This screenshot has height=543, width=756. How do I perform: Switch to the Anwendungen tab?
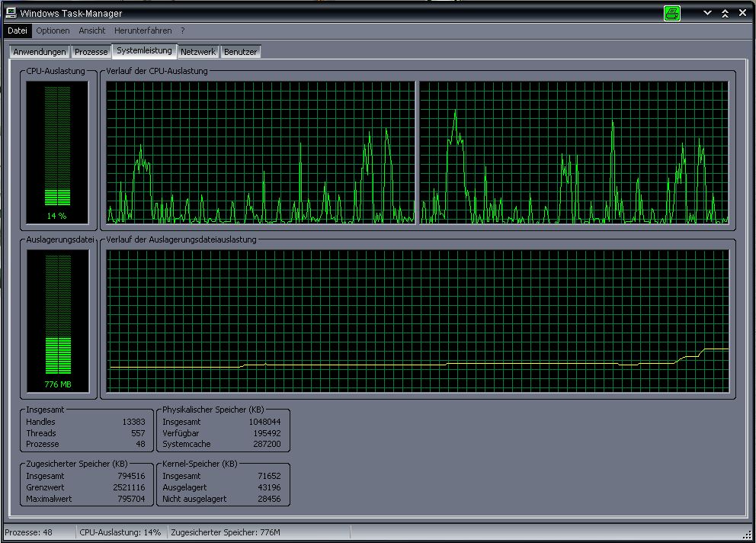40,52
